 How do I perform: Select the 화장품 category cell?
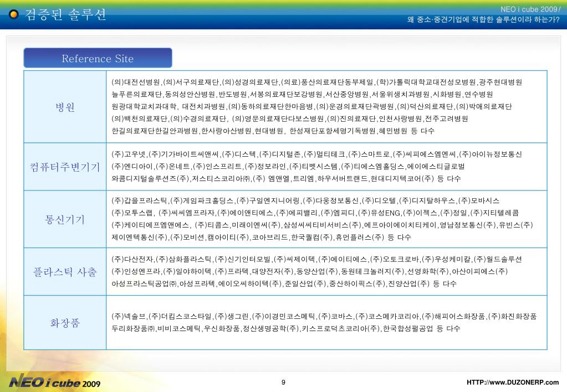pos(65,323)
